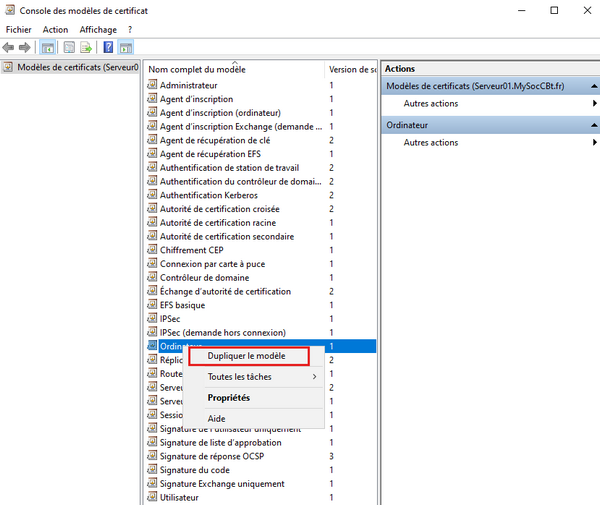Choose Propriétés from the context menu
This screenshot has width=600, height=505.
(x=229, y=397)
